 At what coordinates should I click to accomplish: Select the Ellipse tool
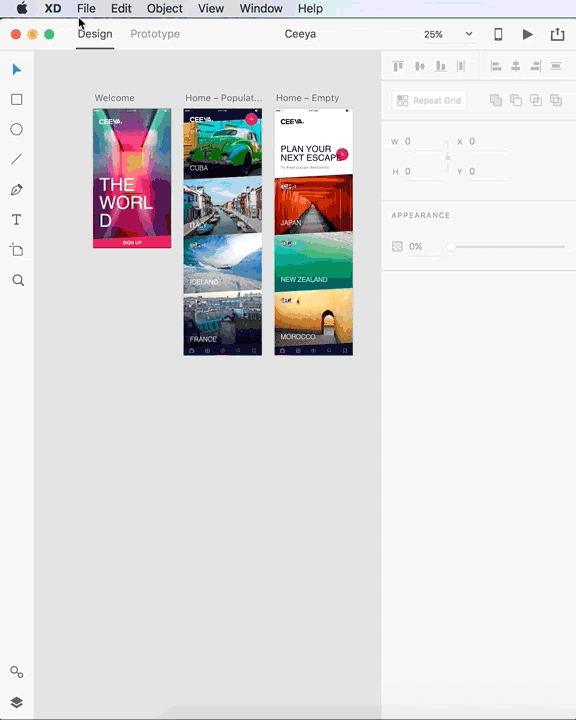(17, 129)
